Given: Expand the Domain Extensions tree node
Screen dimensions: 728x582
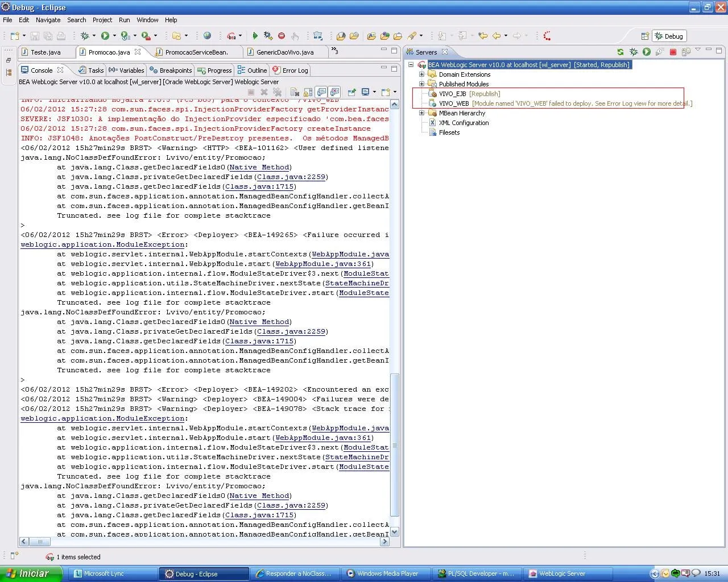Looking at the screenshot, I should point(421,74).
